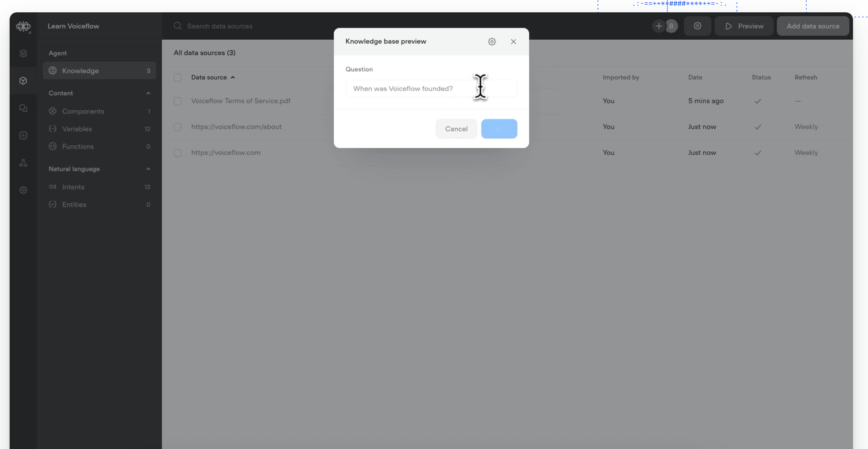Viewport: 868px width, 449px height.
Task: Check the https://voiceflow.com row checkbox
Action: point(177,153)
